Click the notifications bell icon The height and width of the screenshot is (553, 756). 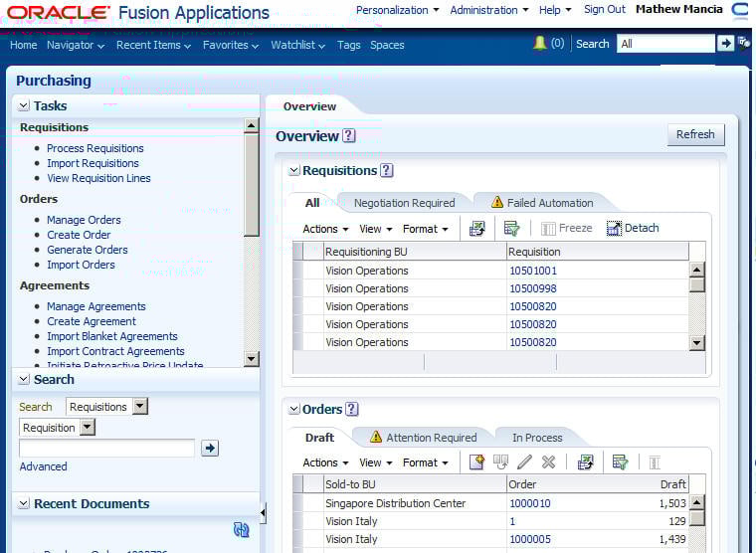point(539,44)
